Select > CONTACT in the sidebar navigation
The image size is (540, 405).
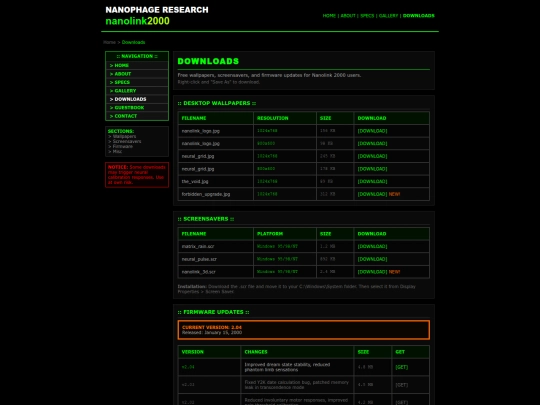tap(137, 116)
